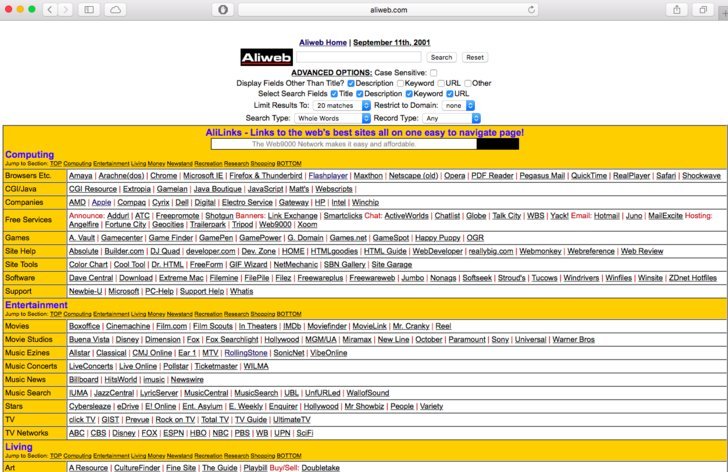Open the Limit Results To dropdown
Screen dimensions: 728x472
pos(341,105)
